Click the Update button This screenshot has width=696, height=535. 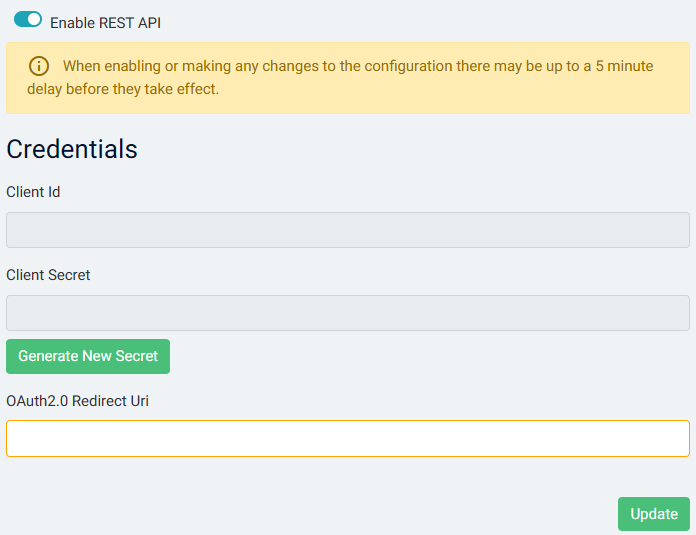[653, 514]
